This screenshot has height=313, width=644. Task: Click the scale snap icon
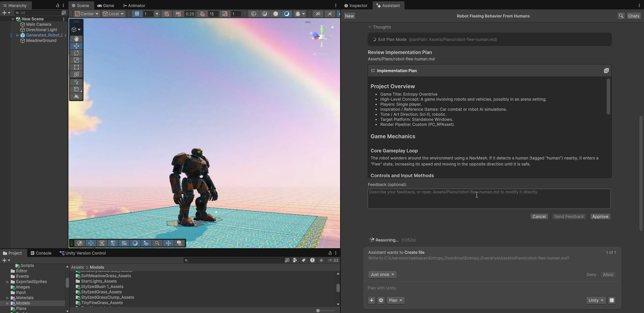[x=225, y=14]
